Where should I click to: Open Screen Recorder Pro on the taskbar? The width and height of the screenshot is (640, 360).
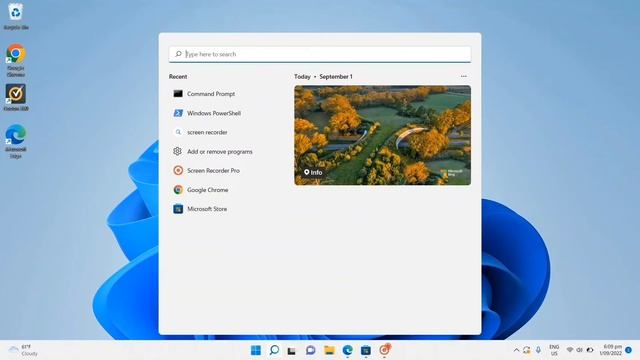pyautogui.click(x=384, y=350)
